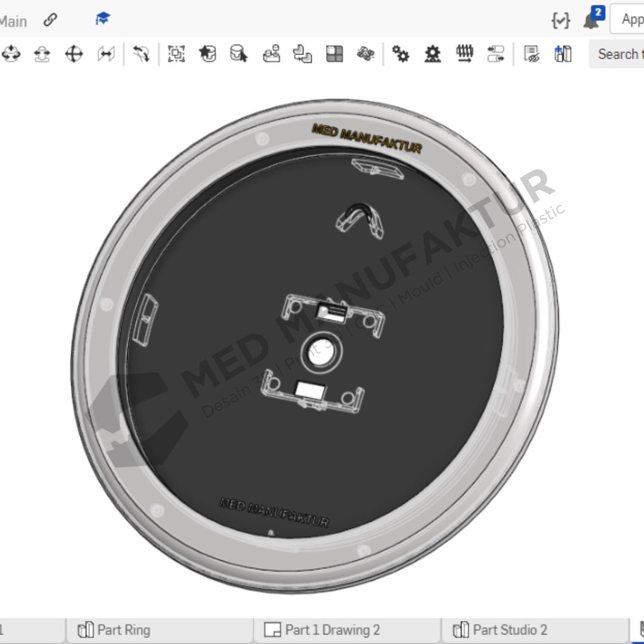Viewport: 644px width, 644px height.
Task: Select the Rack and pinion relation tool
Action: (x=432, y=54)
